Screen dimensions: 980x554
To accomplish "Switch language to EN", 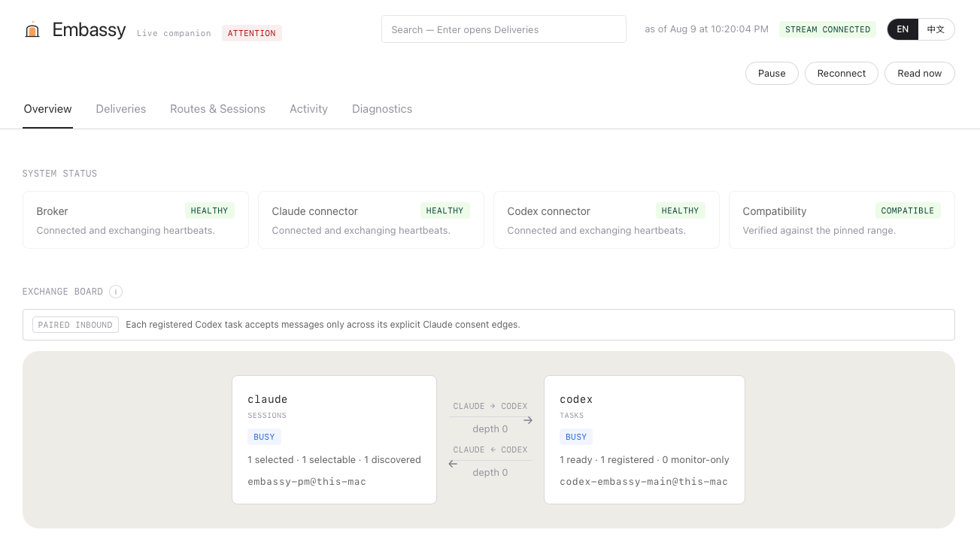I will point(903,29).
